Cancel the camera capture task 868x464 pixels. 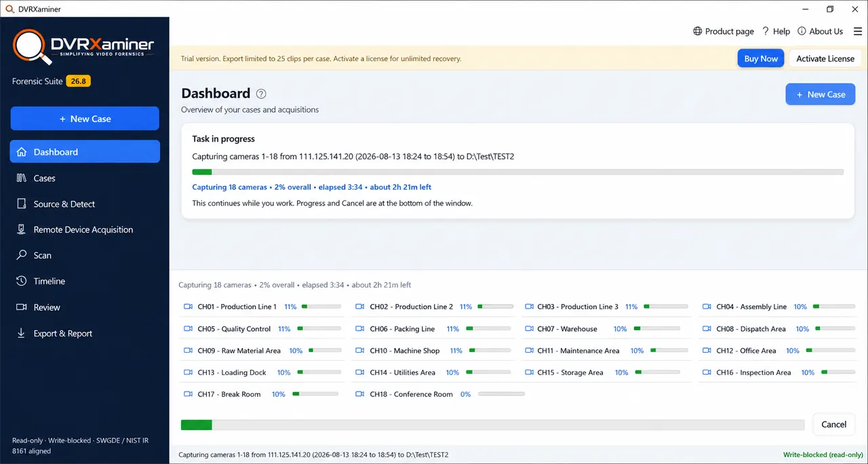(833, 425)
